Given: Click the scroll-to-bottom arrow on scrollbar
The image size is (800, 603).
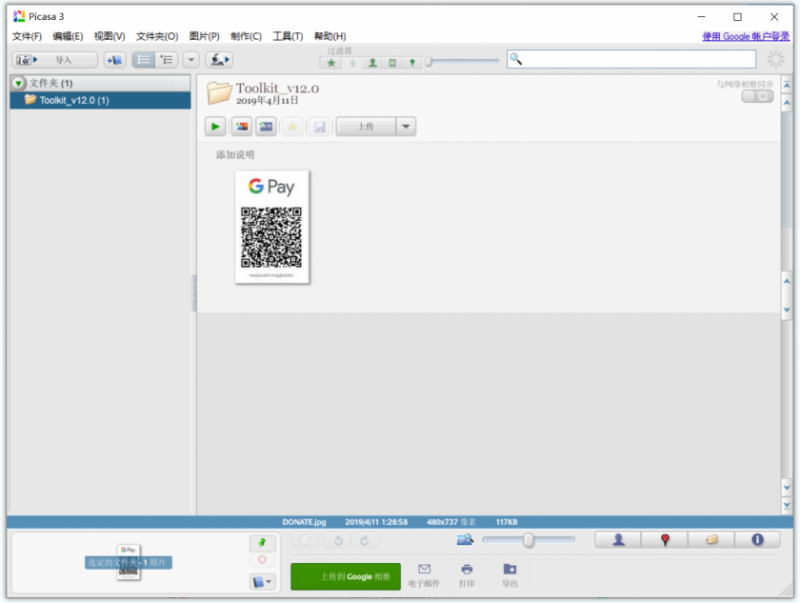Looking at the screenshot, I should (x=787, y=506).
